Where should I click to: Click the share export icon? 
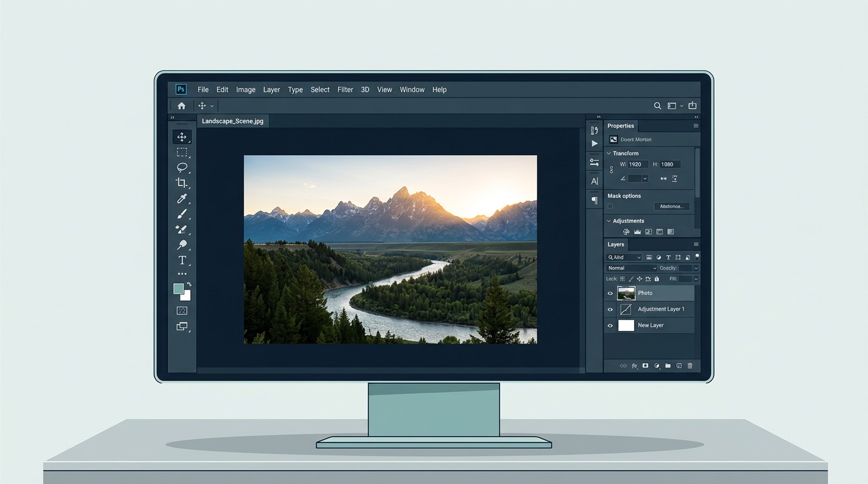tap(692, 105)
